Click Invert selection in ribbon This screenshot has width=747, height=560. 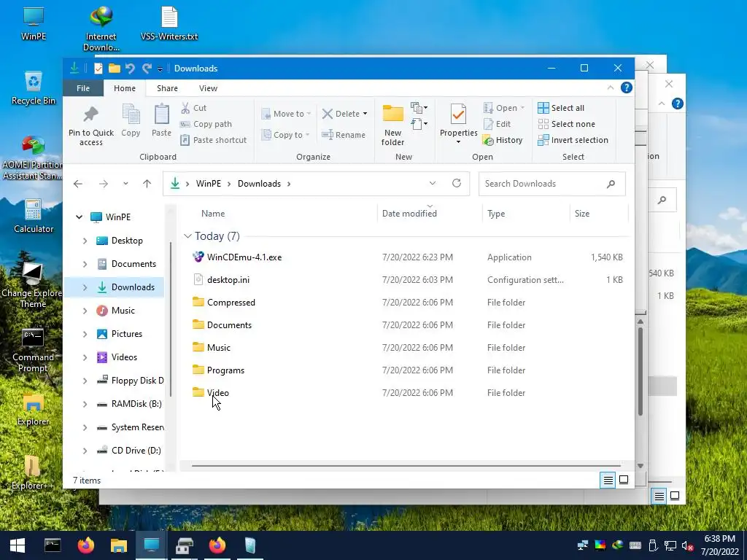tap(573, 140)
